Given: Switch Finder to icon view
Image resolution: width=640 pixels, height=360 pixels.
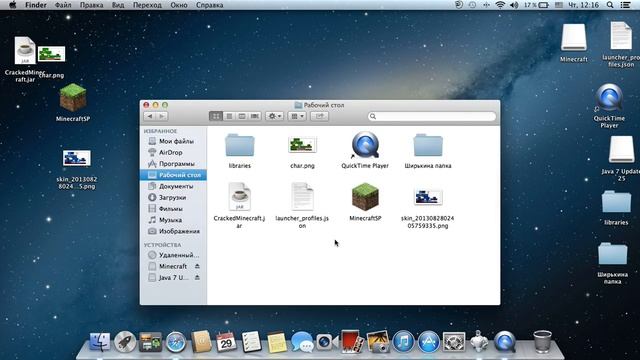Looking at the screenshot, I should click(216, 116).
